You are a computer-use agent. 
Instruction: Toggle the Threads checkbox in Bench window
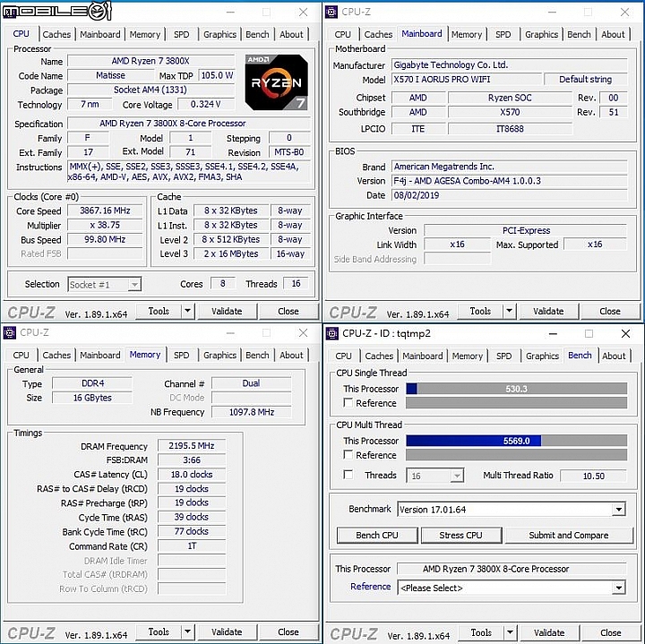[x=348, y=475]
